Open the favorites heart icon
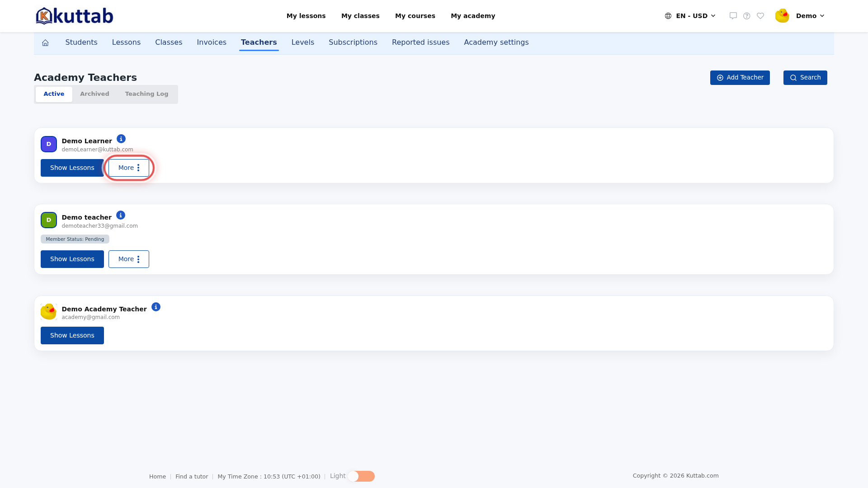 tap(760, 16)
